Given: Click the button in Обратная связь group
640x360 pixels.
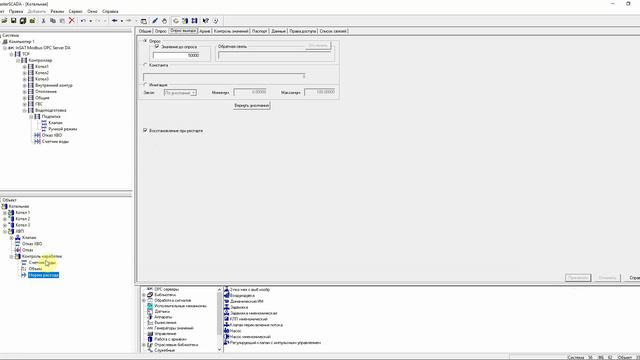Looking at the screenshot, I should [318, 45].
